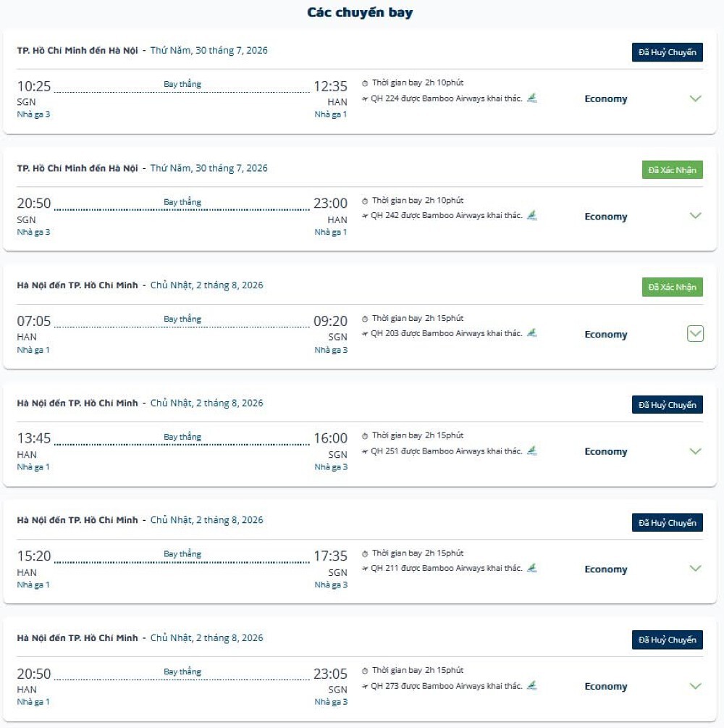Click the 'Các chuyến bay' heading

[360, 12]
